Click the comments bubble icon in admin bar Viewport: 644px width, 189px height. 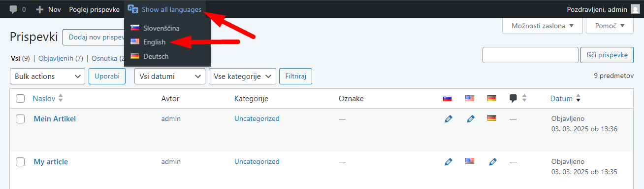click(14, 9)
